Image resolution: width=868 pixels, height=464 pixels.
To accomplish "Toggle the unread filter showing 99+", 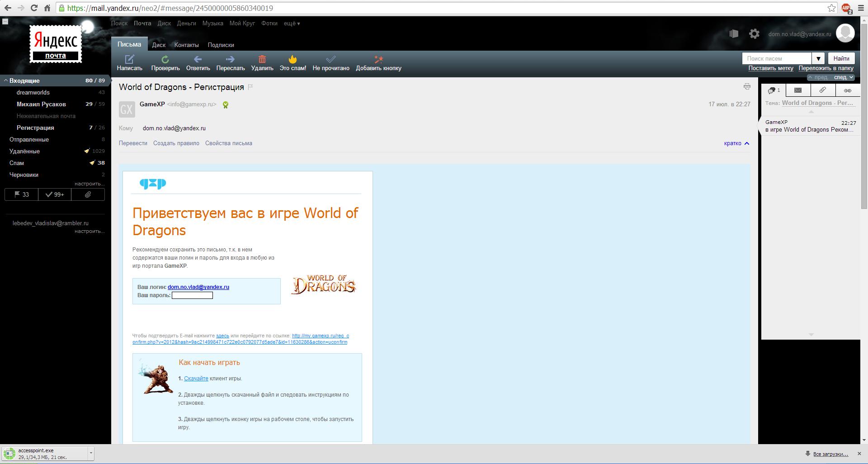I will tap(55, 194).
